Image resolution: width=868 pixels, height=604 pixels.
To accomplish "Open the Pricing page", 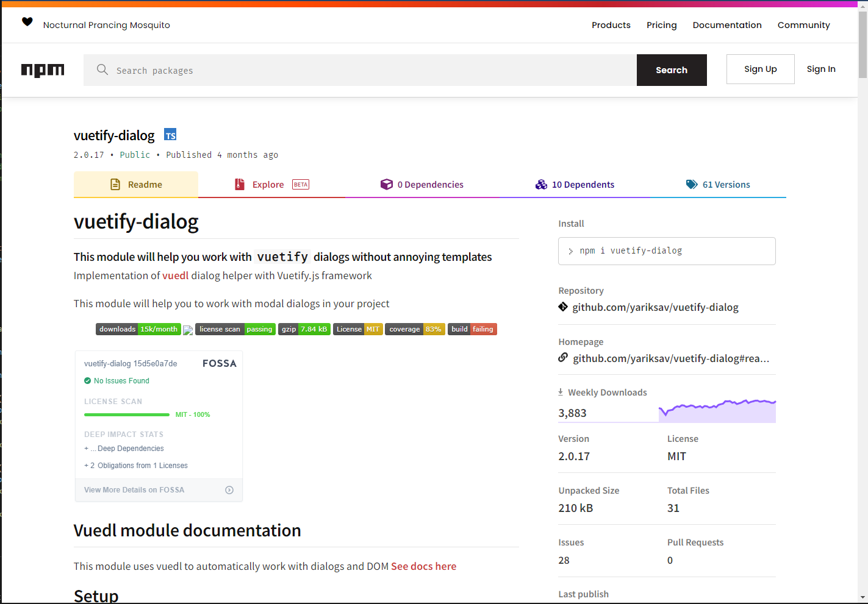I will click(662, 25).
